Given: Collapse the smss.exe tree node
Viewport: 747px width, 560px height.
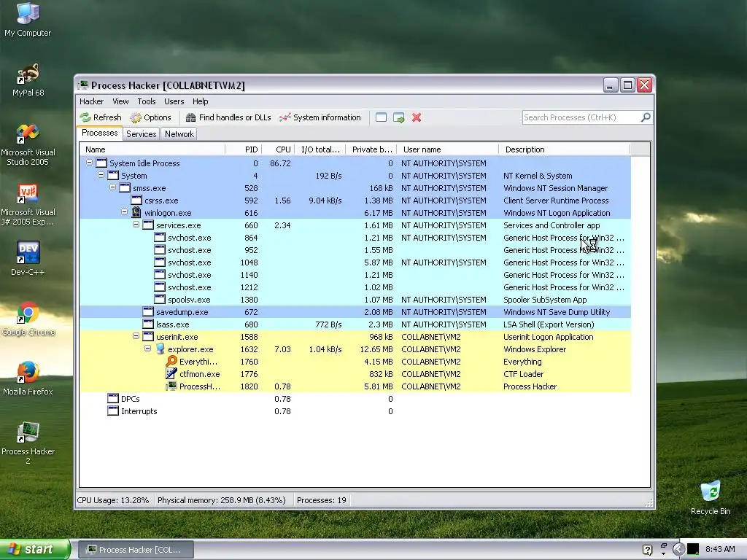Looking at the screenshot, I should (112, 187).
